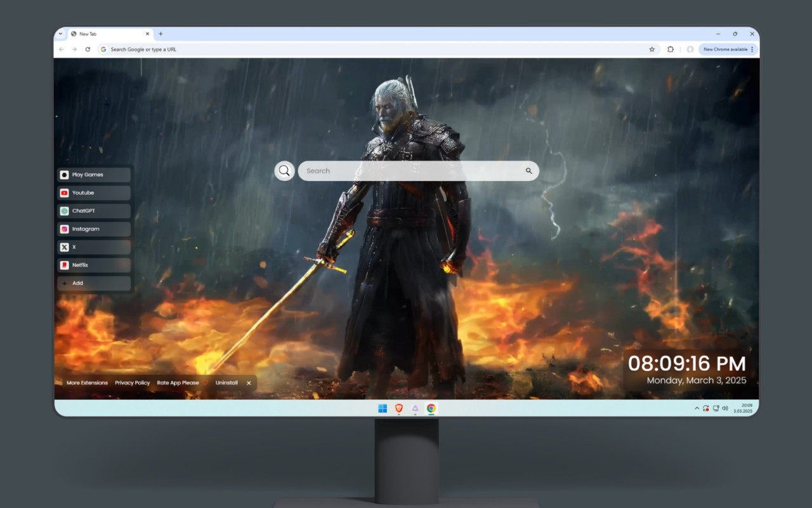812x508 pixels.
Task: Expand the tab search dropdown arrow
Action: [60, 34]
